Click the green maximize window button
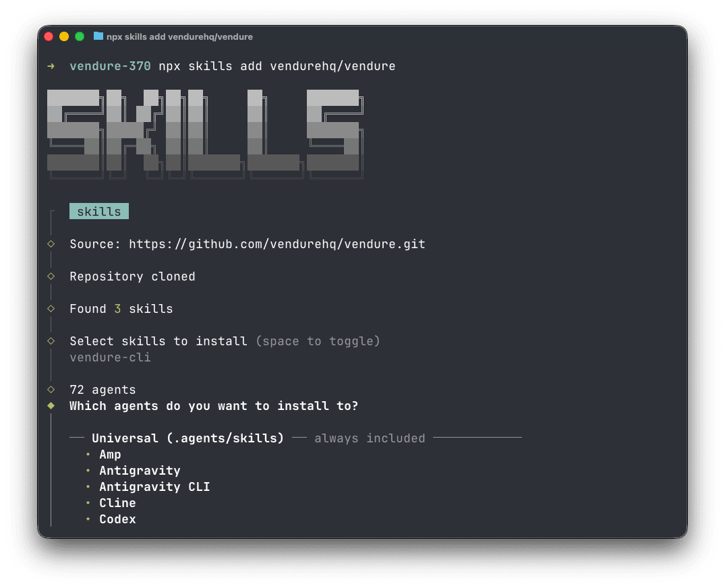The image size is (725, 588). (x=80, y=36)
